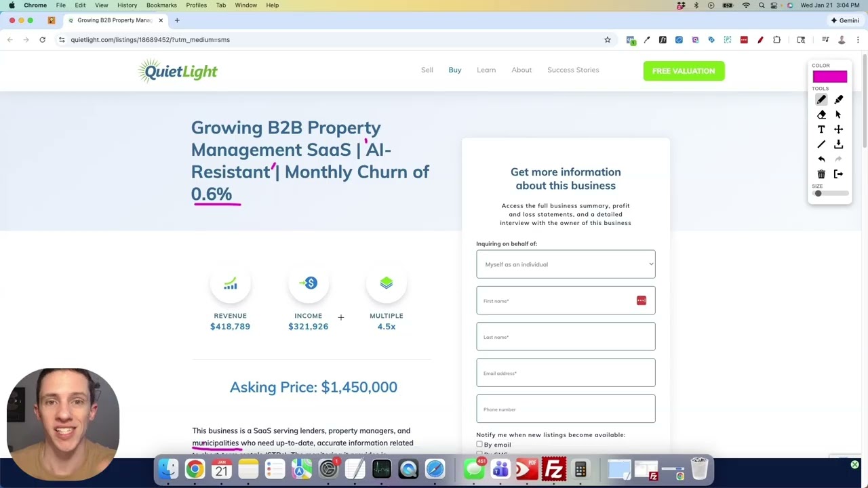Undo the last drawing stroke
The height and width of the screenshot is (488, 868).
(x=821, y=159)
